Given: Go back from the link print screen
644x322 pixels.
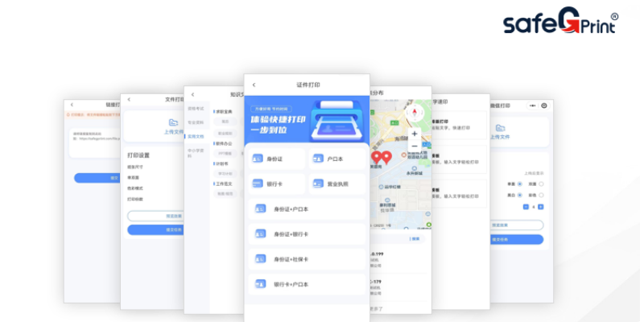Looking at the screenshot, I should [x=72, y=105].
